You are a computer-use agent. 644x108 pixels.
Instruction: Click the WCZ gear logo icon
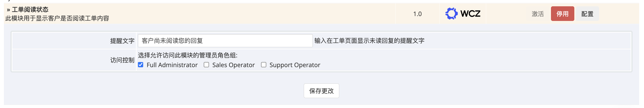(451, 14)
